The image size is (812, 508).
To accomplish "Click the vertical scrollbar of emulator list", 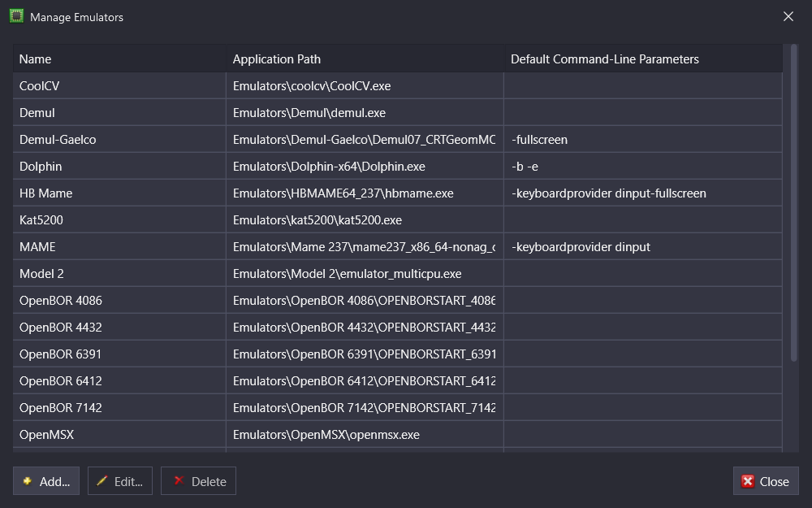I will pos(794,202).
